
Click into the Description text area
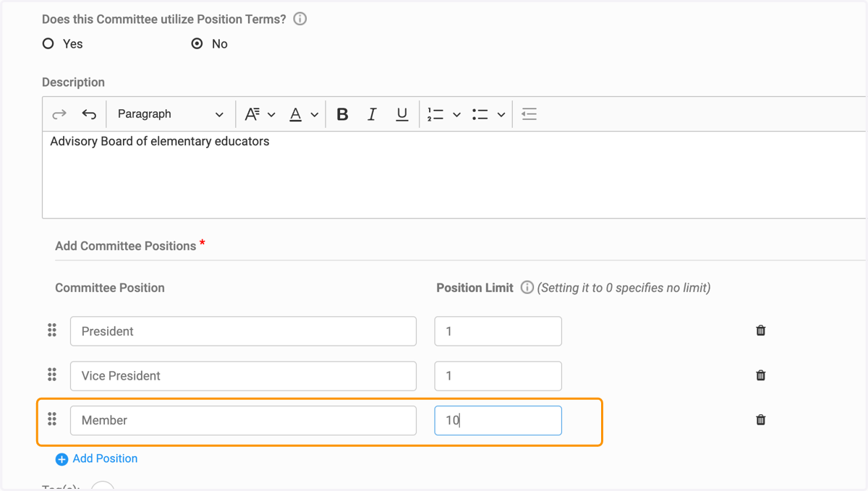pyautogui.click(x=454, y=175)
